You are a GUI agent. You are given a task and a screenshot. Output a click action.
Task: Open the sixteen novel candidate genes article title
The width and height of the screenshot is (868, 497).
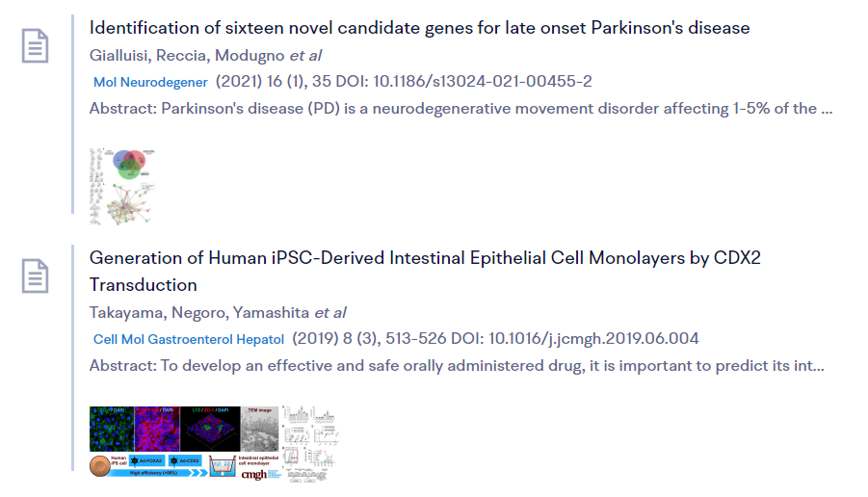[420, 28]
